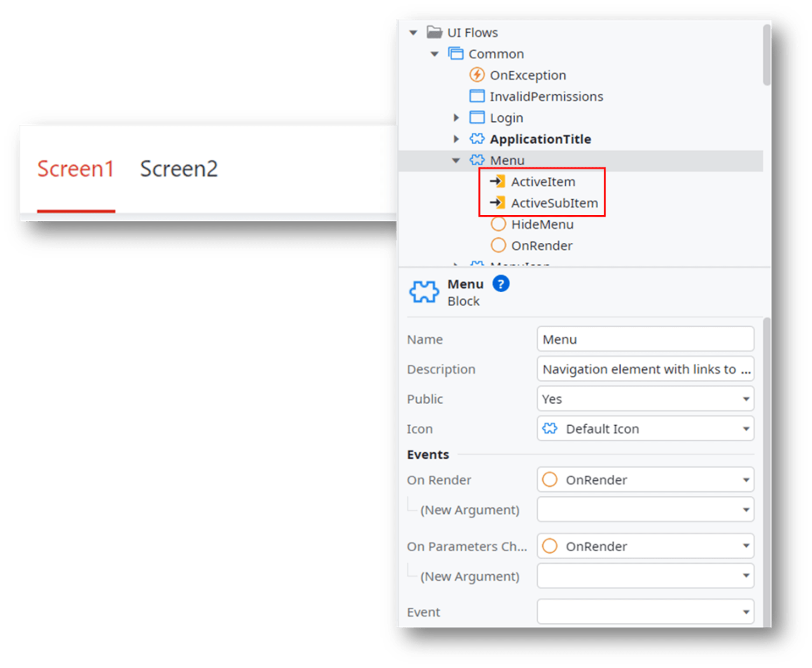Image resolution: width=812 pixels, height=668 pixels.
Task: Click the Description field with navigation text
Action: pos(645,369)
